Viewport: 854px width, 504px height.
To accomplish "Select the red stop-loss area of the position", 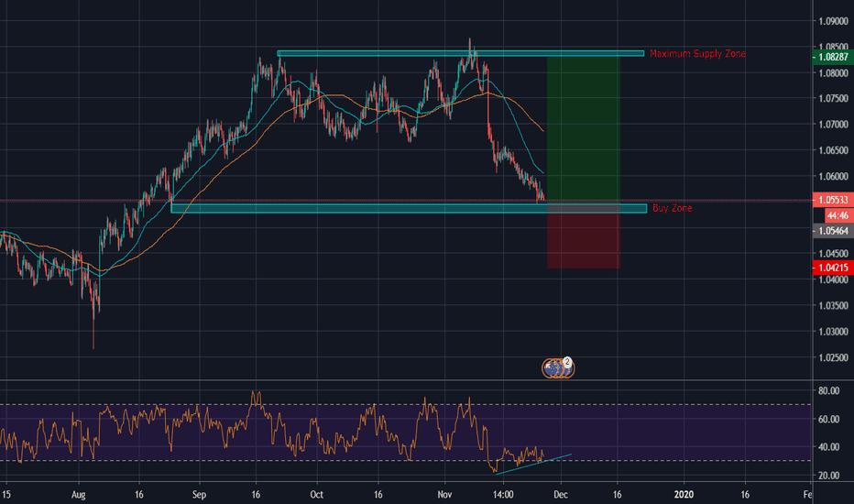I will [583, 241].
